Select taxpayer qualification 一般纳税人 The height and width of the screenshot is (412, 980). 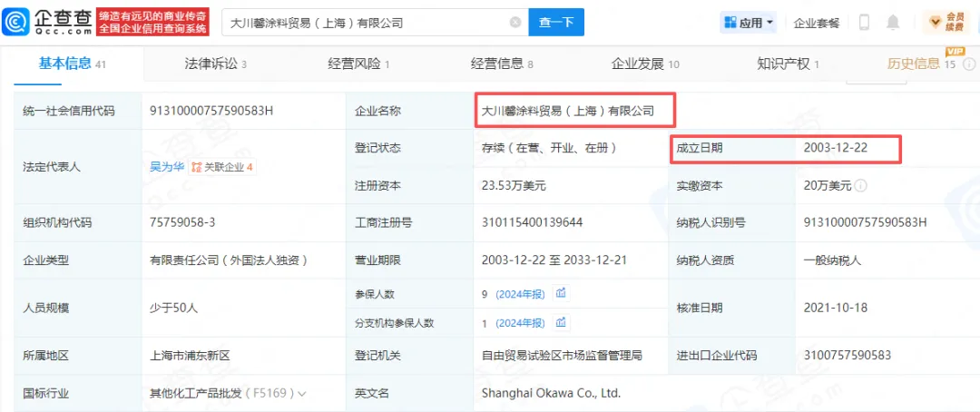[x=832, y=260]
